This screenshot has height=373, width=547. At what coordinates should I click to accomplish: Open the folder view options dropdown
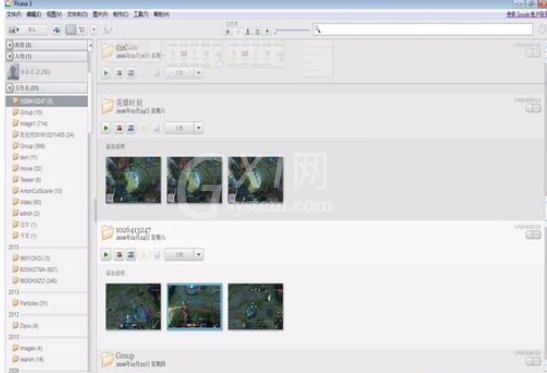(93, 30)
